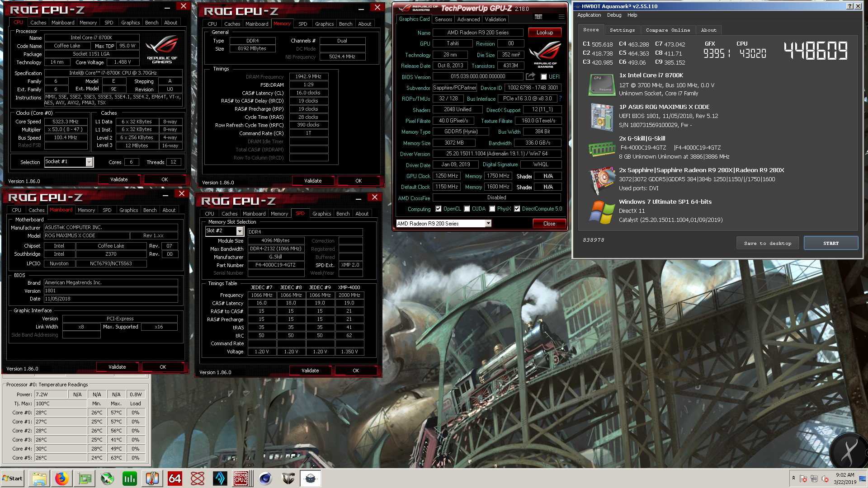868x488 pixels.
Task: Click the blue arrow logo taskbar icon
Action: coord(220,478)
